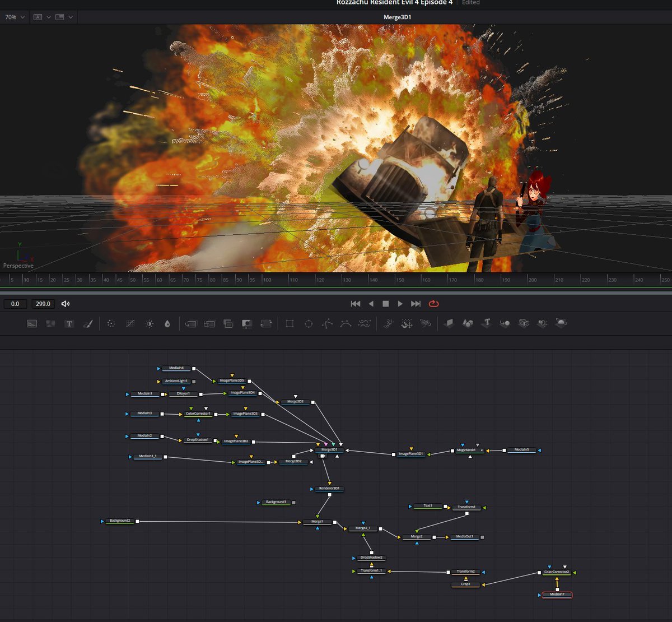Jump to first frame of clip
Screen dimensions: 672x622
pos(356,304)
